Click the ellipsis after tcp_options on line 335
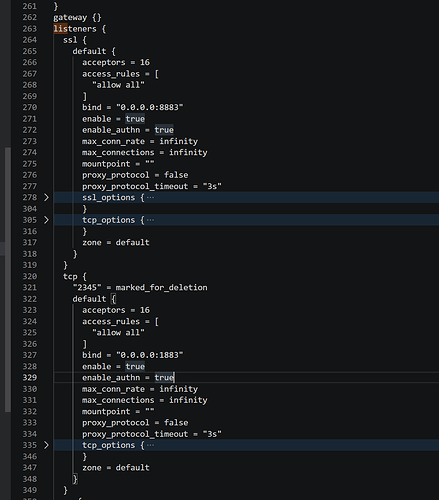 (x=150, y=445)
